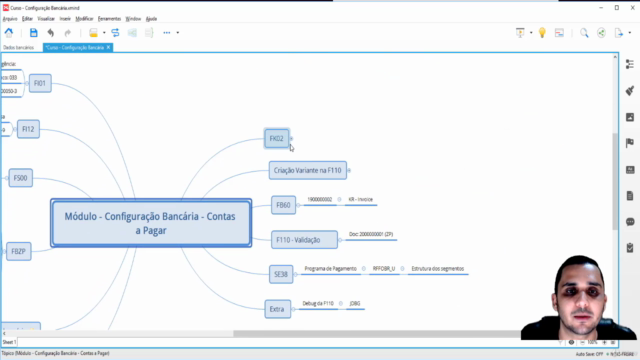
Task: Click the magnifier search icon
Action: coord(584,33)
